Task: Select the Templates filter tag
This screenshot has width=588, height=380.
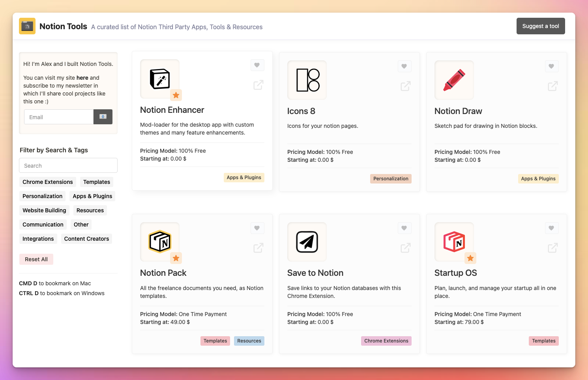Action: pos(96,182)
